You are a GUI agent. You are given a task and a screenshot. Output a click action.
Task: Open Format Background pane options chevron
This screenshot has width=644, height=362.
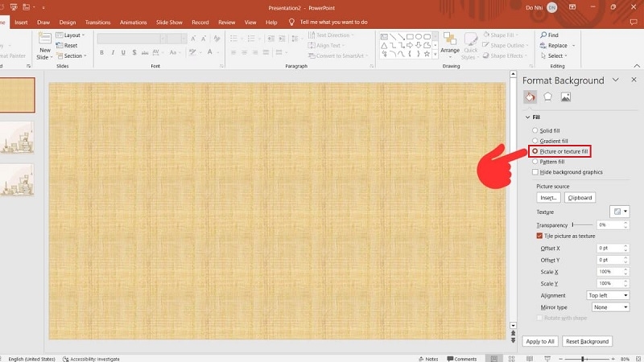point(615,80)
